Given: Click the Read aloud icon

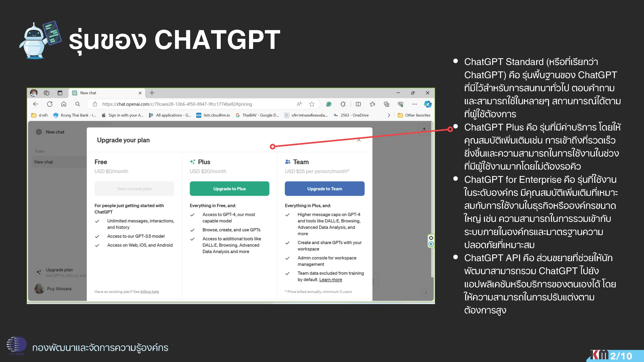Looking at the screenshot, I should pyautogui.click(x=299, y=104).
